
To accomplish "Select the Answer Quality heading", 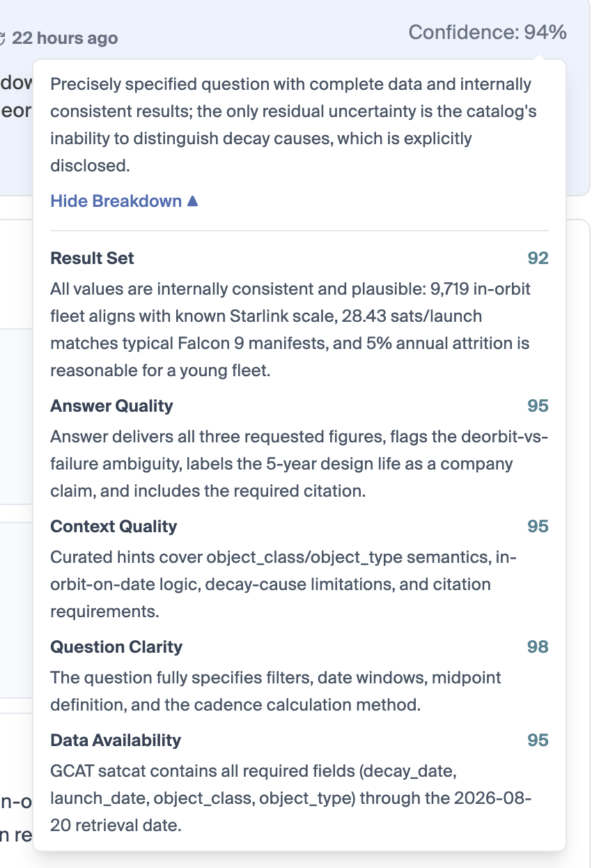I will pos(112,406).
